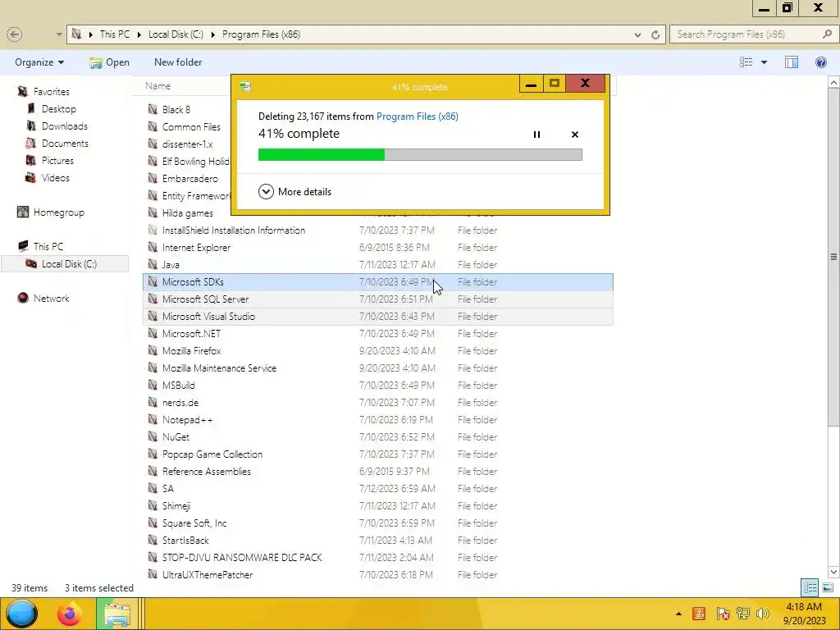Viewport: 840px width, 630px height.
Task: Select InstallShield Installation Information folder
Action: (234, 231)
